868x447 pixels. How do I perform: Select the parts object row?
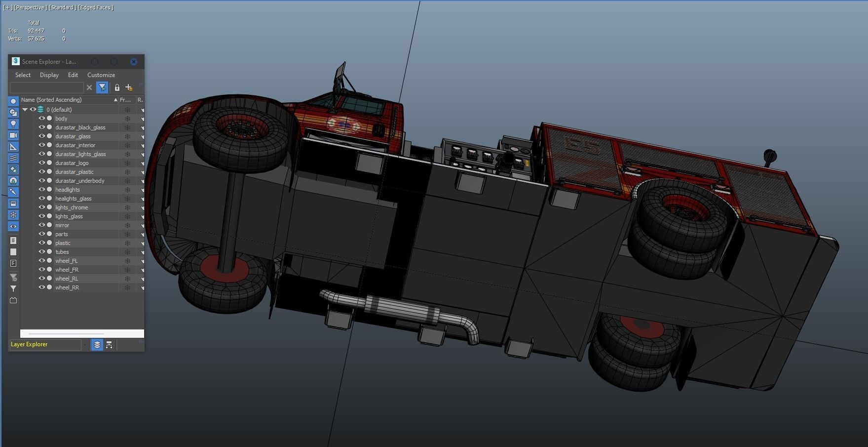[62, 234]
